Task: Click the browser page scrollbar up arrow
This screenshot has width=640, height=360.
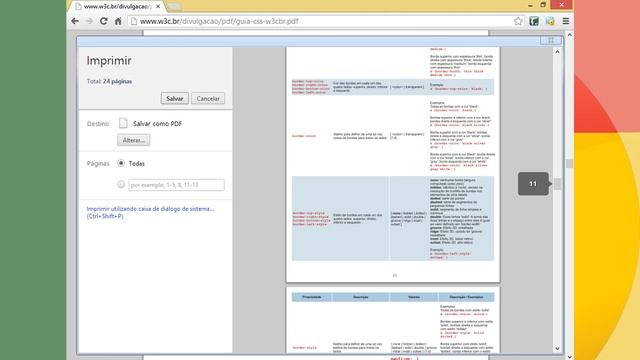Action: [569, 35]
